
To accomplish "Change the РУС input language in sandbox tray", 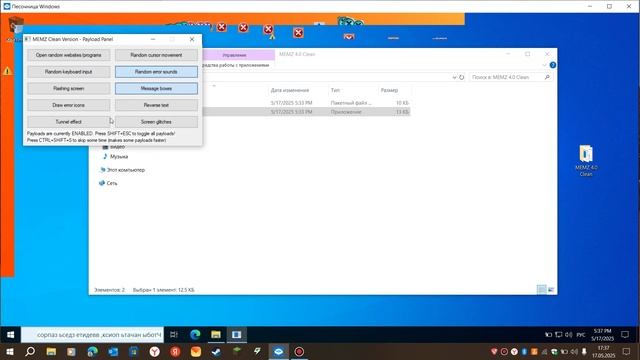I will point(581,335).
